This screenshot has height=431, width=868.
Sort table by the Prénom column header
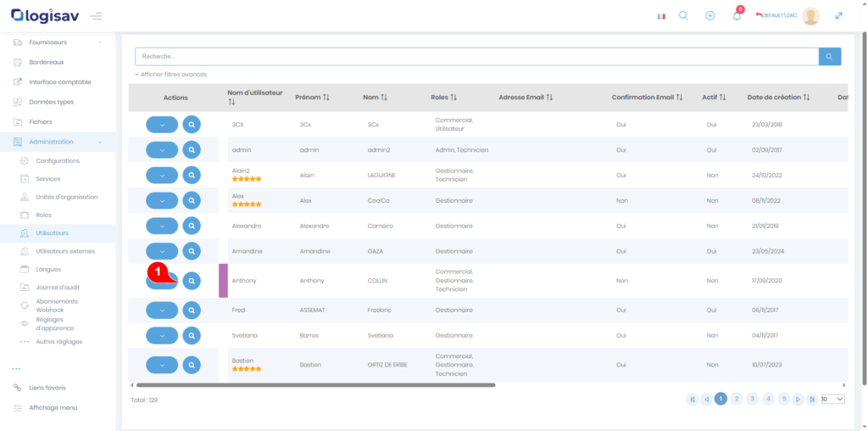312,98
